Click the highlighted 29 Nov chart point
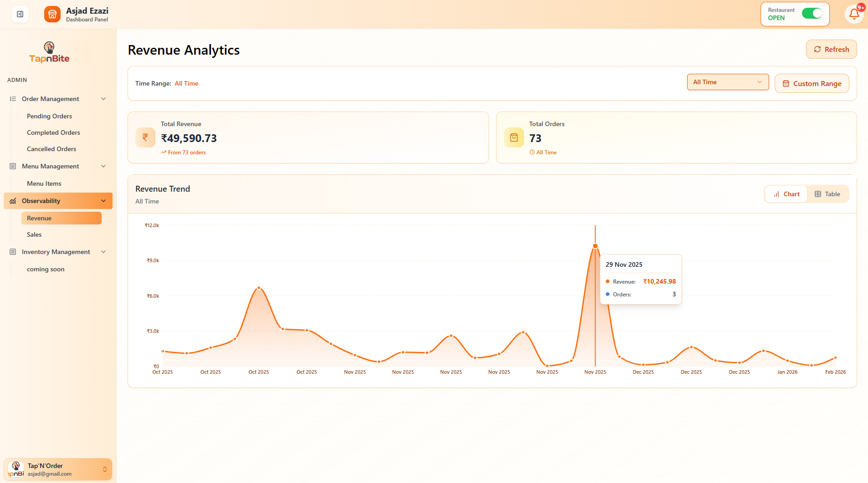 click(595, 246)
